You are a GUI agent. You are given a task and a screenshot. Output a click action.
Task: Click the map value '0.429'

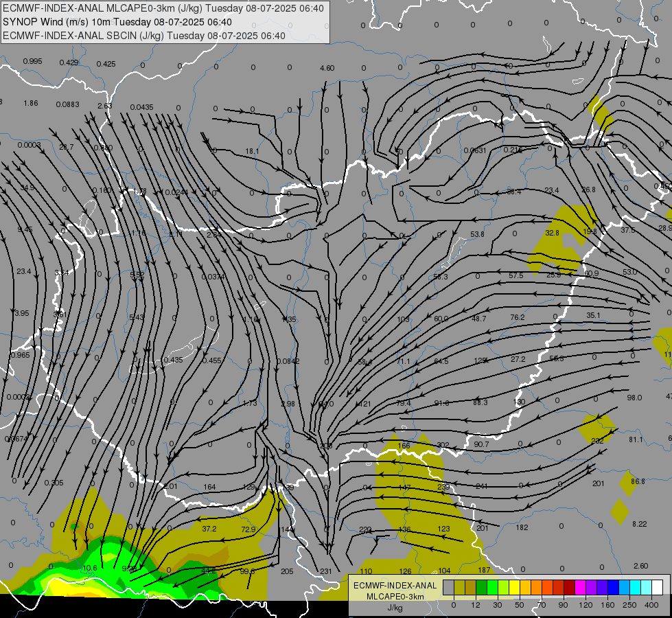coord(69,62)
